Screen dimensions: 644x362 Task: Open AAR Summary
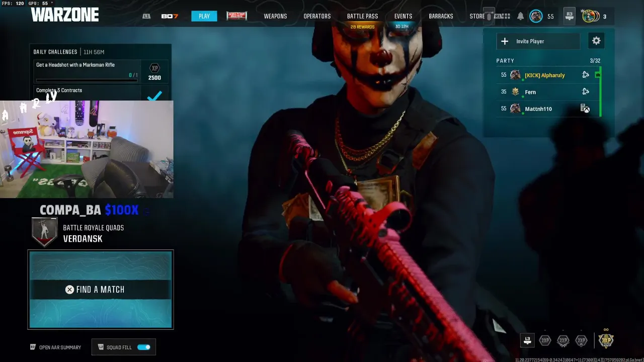click(55, 347)
